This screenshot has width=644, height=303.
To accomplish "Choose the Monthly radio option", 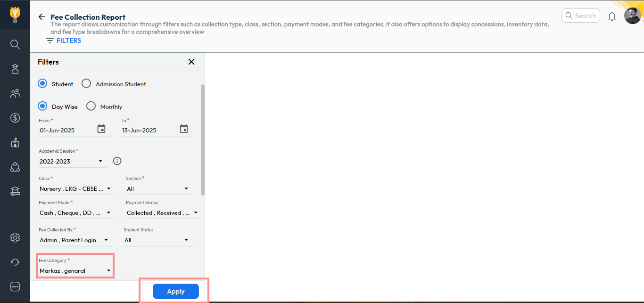I will click(x=91, y=106).
